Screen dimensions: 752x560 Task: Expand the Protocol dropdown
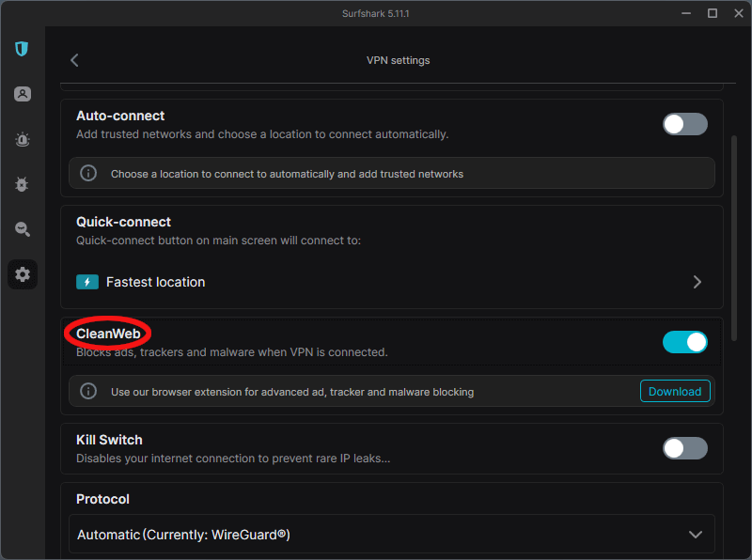pyautogui.click(x=392, y=534)
